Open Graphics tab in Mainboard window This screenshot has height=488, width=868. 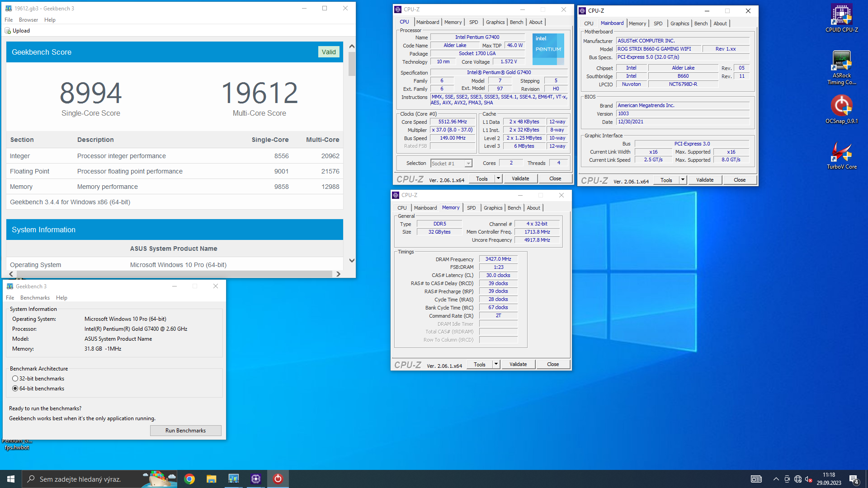click(679, 23)
